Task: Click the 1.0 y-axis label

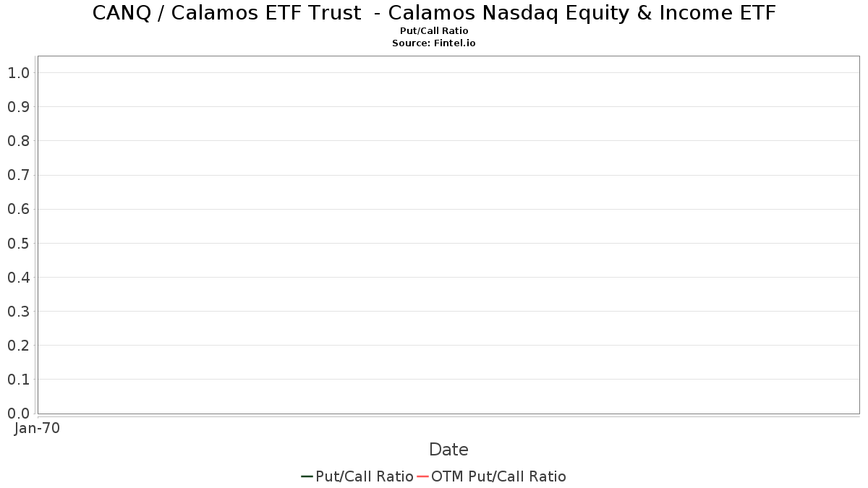Action: pyautogui.click(x=19, y=73)
